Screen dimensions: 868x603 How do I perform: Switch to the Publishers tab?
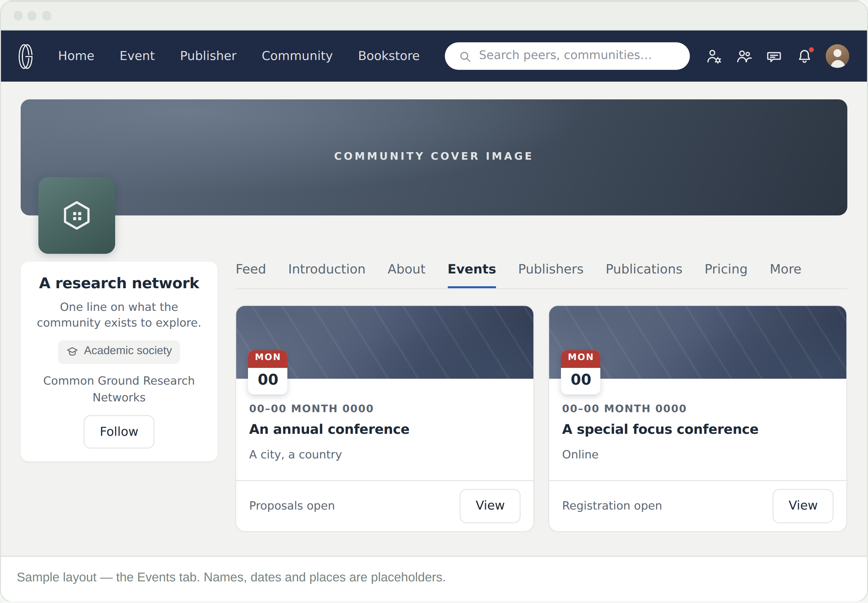point(550,269)
